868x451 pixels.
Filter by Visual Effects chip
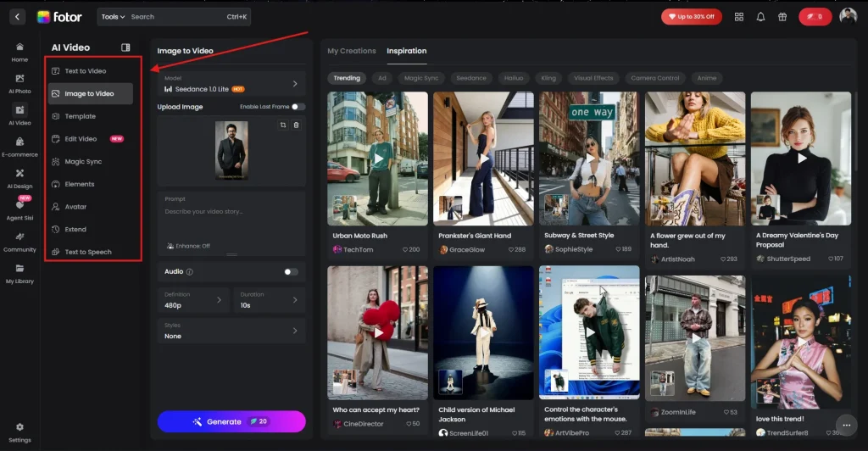[x=593, y=78]
